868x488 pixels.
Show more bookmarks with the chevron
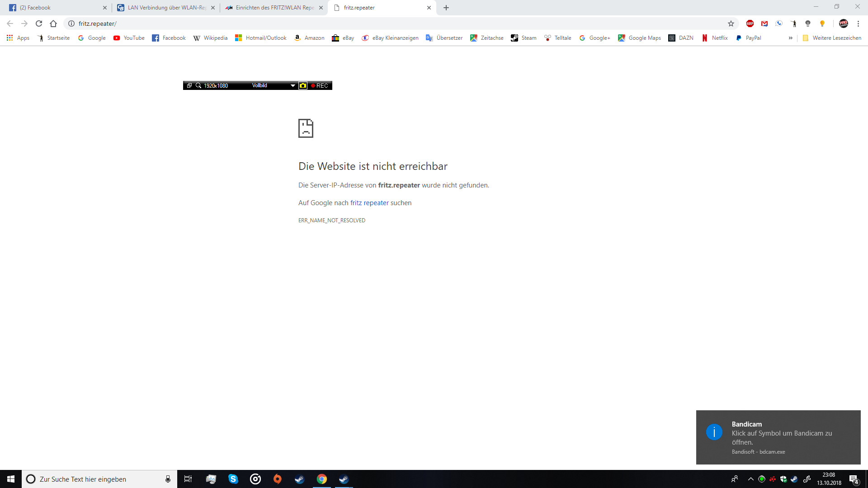point(790,38)
